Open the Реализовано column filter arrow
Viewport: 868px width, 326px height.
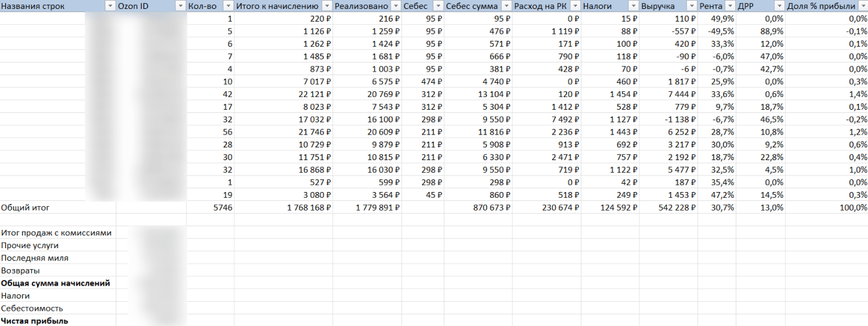pyautogui.click(x=396, y=6)
